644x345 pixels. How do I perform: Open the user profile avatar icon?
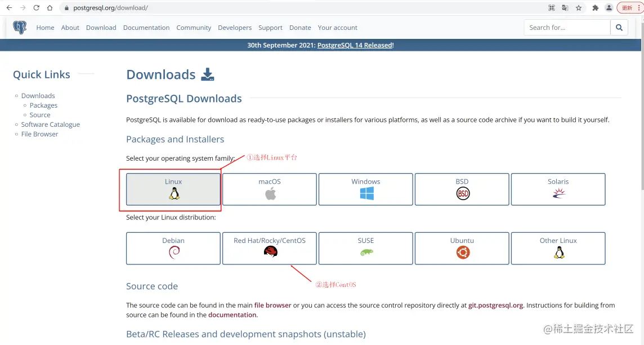[609, 8]
